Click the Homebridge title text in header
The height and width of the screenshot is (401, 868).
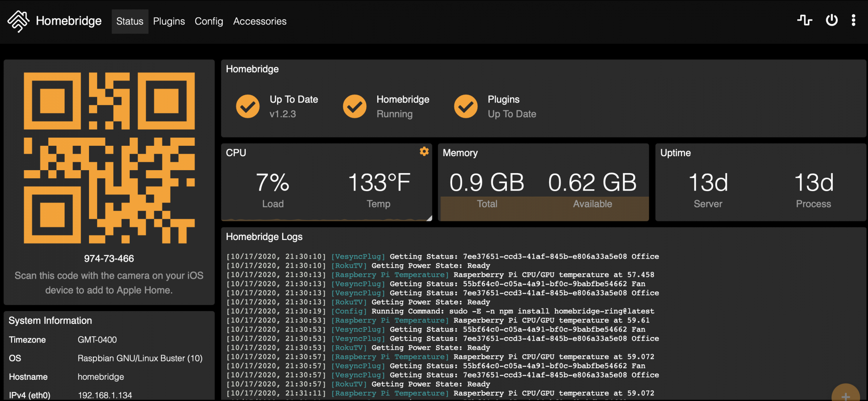pyautogui.click(x=69, y=21)
